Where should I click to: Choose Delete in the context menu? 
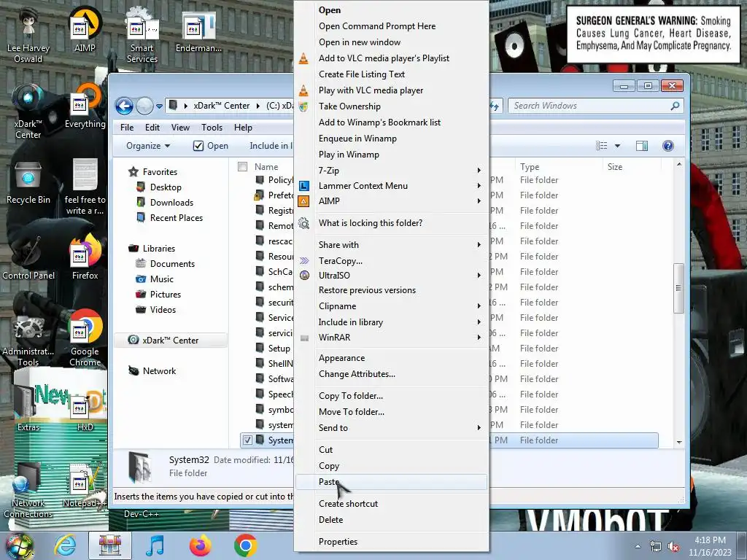click(x=391, y=519)
